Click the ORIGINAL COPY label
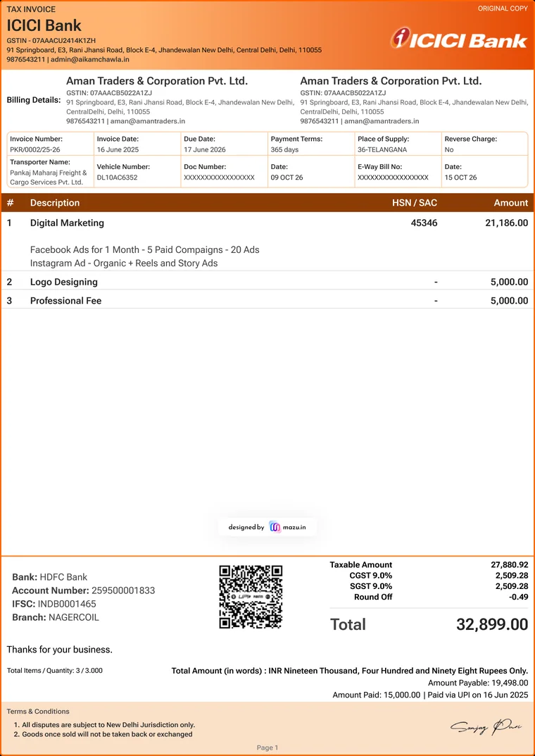 pyautogui.click(x=503, y=8)
